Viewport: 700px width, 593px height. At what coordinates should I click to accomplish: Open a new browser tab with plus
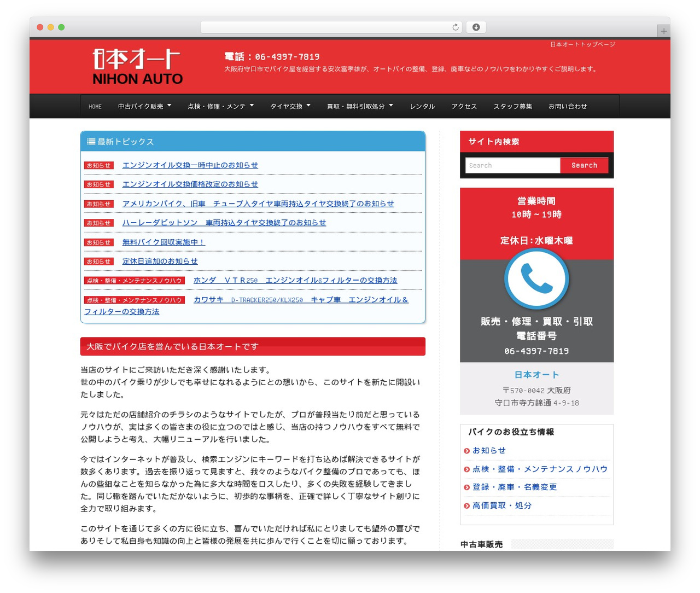[663, 31]
